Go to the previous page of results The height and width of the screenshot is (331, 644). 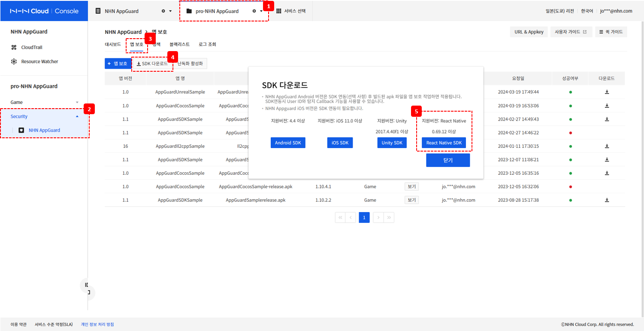[351, 218]
